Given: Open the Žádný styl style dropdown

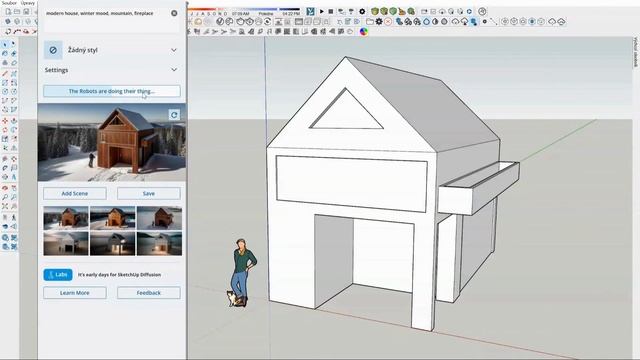Looking at the screenshot, I should click(111, 50).
